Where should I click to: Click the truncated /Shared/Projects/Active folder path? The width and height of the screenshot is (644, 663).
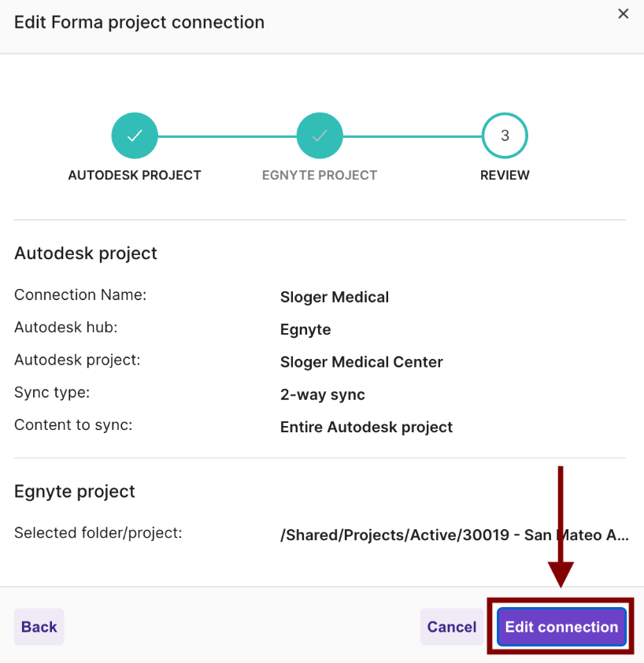point(454,535)
